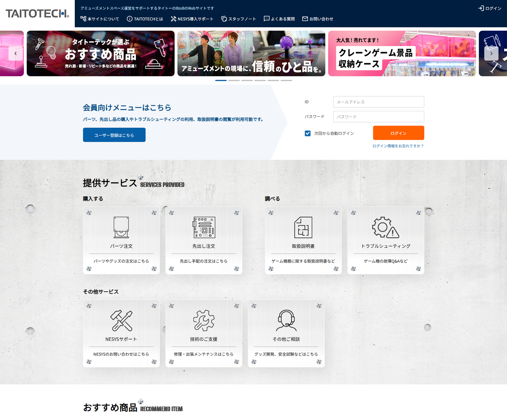Viewport: 507px width, 420px height.
Task: Open the おすすめ商品 banner
Action: (101, 53)
